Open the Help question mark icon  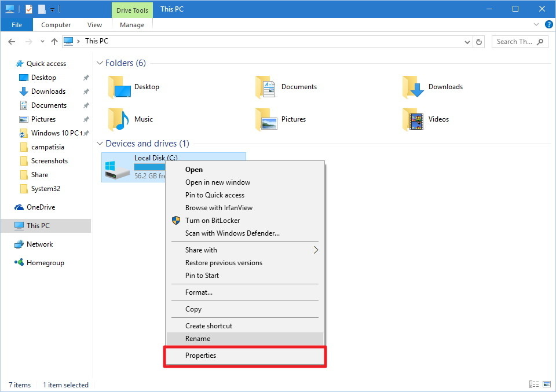click(548, 24)
